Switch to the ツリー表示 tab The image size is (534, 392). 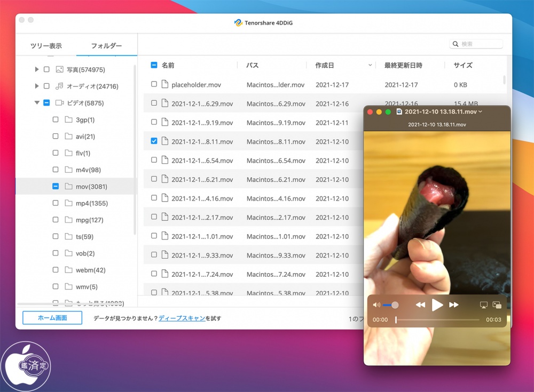click(x=46, y=46)
